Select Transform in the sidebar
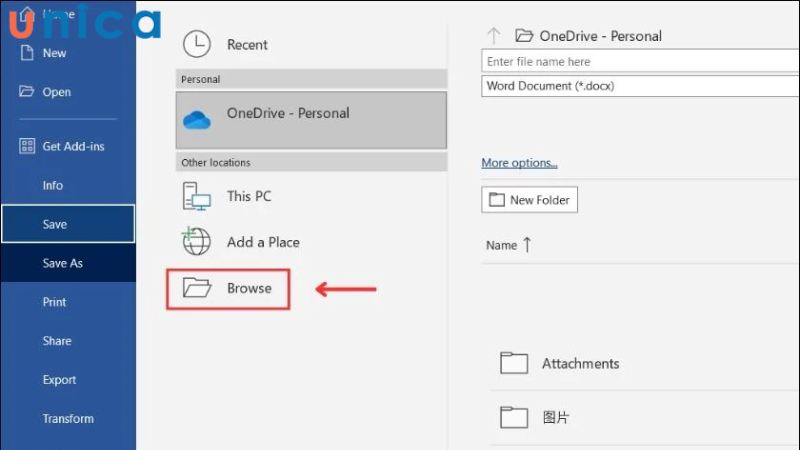The height and width of the screenshot is (450, 800). (68, 418)
